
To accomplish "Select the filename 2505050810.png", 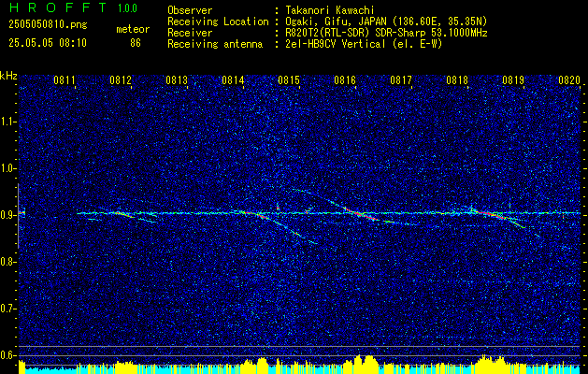I will coord(48,25).
